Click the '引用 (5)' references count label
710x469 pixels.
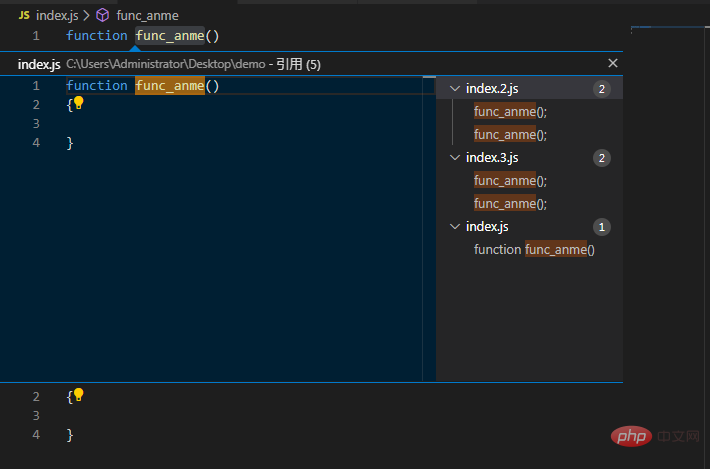pos(298,64)
